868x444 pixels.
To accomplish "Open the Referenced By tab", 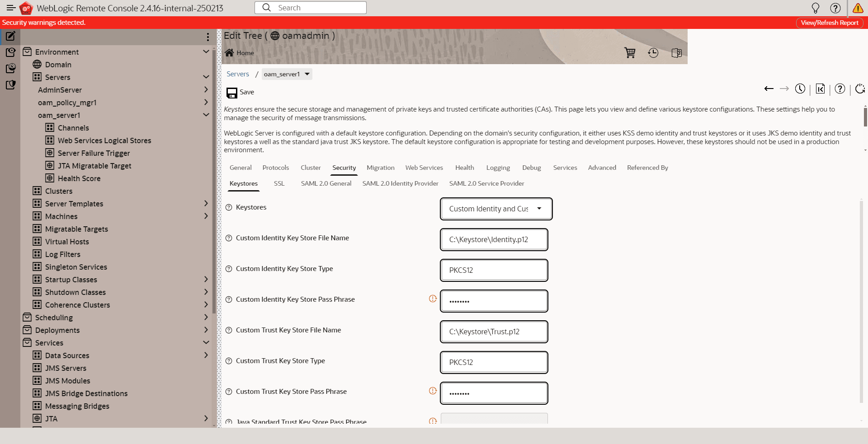I will [647, 168].
